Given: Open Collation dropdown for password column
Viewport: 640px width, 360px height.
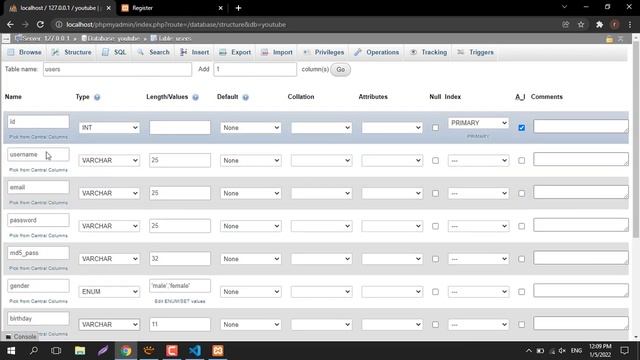Looking at the screenshot, I should (322, 226).
